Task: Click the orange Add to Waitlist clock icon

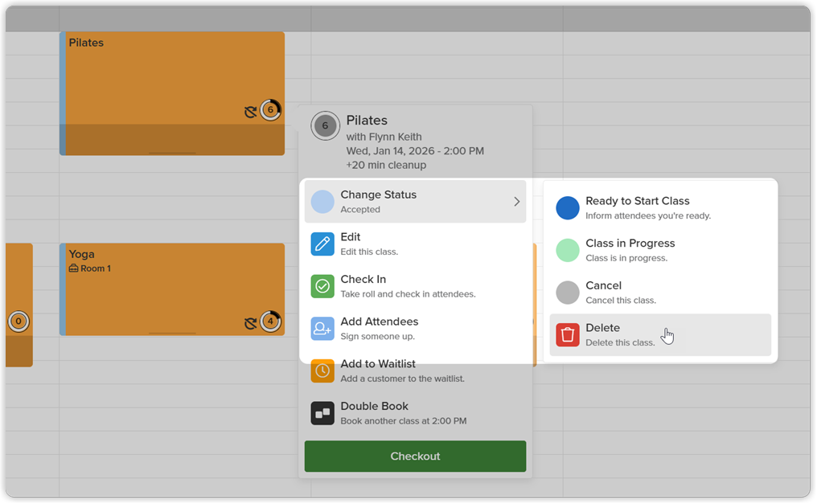Action: [x=322, y=371]
